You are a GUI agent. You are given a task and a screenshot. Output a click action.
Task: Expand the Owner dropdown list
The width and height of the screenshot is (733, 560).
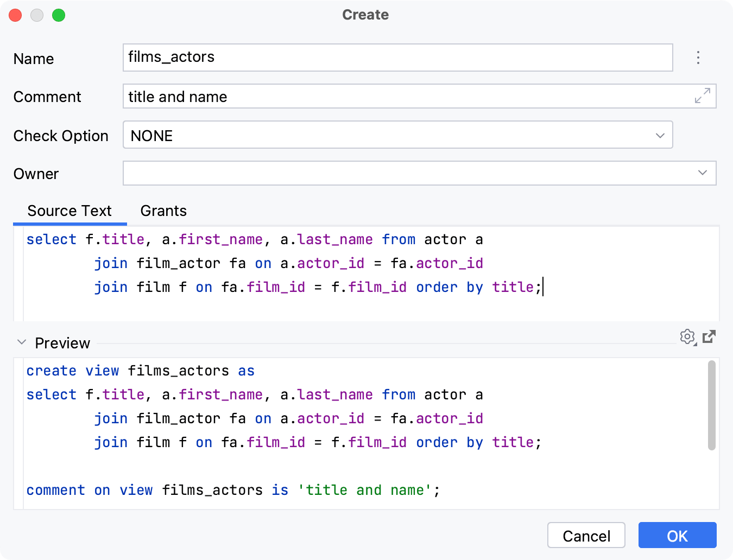(x=702, y=173)
